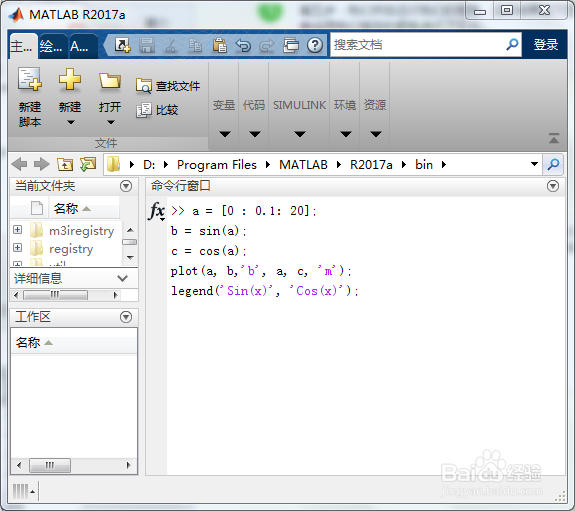Click the Save icon in the quick access bar

click(x=147, y=45)
